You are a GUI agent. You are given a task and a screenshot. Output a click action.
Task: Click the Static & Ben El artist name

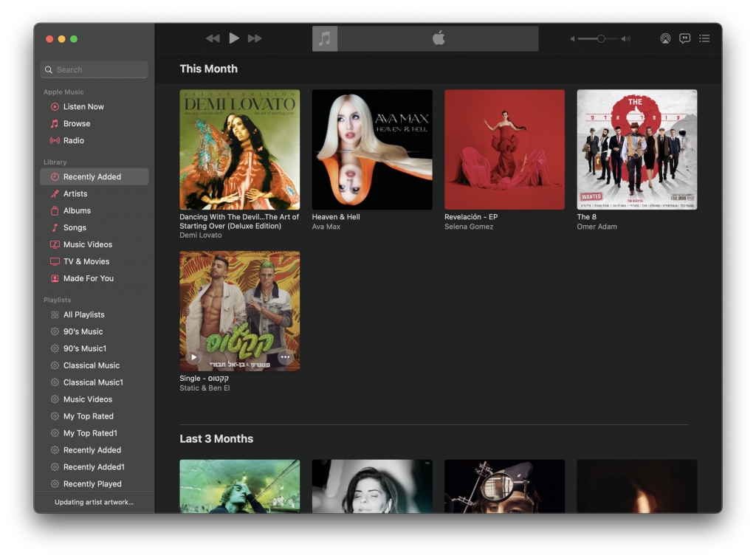[x=205, y=388]
